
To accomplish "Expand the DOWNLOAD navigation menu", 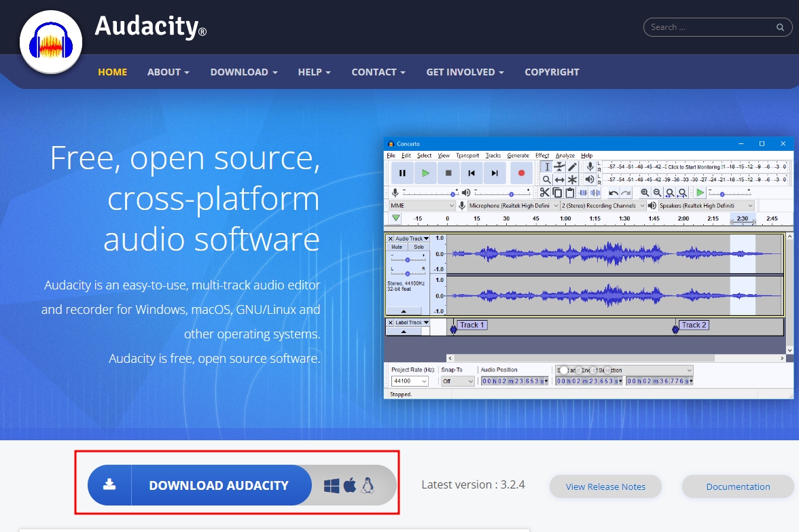I will click(x=244, y=72).
